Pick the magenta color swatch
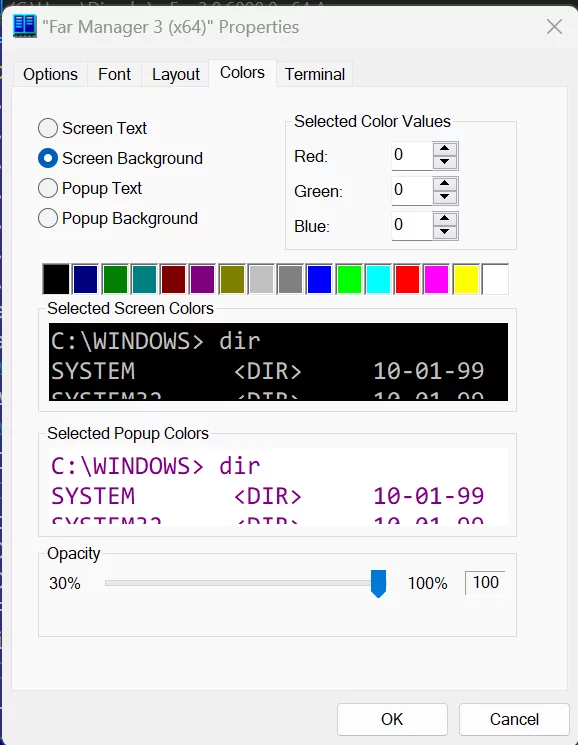The image size is (578, 745). [x=436, y=279]
